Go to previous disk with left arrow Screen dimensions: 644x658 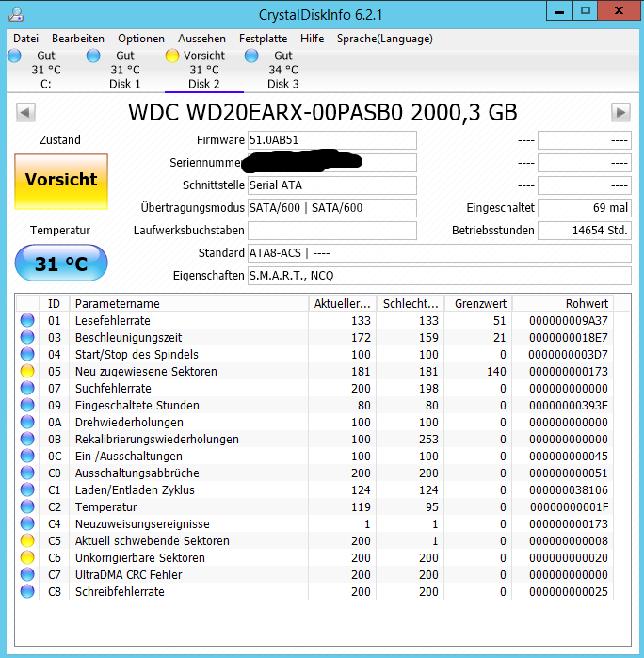click(x=25, y=112)
